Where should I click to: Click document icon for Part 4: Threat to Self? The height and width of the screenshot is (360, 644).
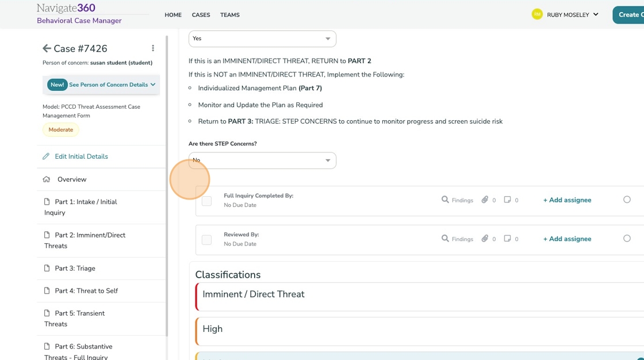[x=47, y=290]
